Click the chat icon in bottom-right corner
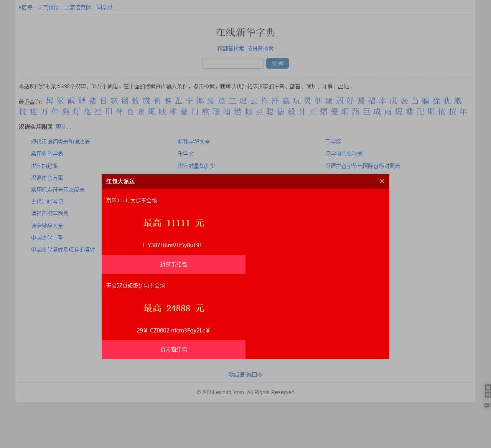Screen dimensions: 491x448 [488, 406]
